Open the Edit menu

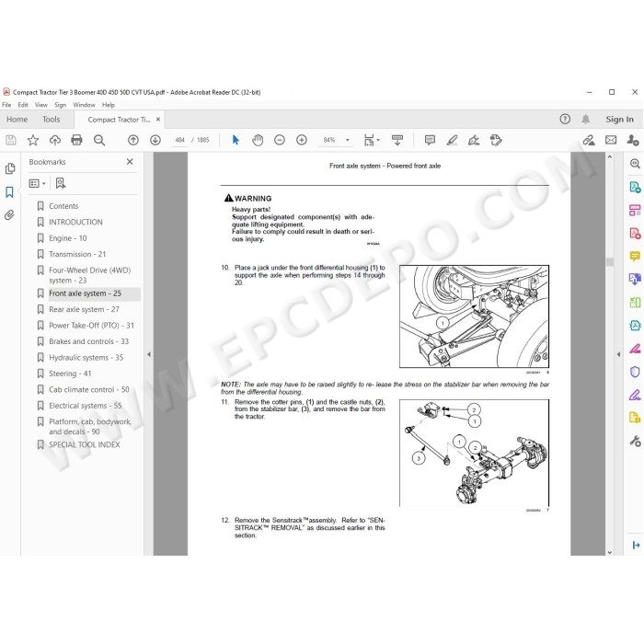coord(23,105)
